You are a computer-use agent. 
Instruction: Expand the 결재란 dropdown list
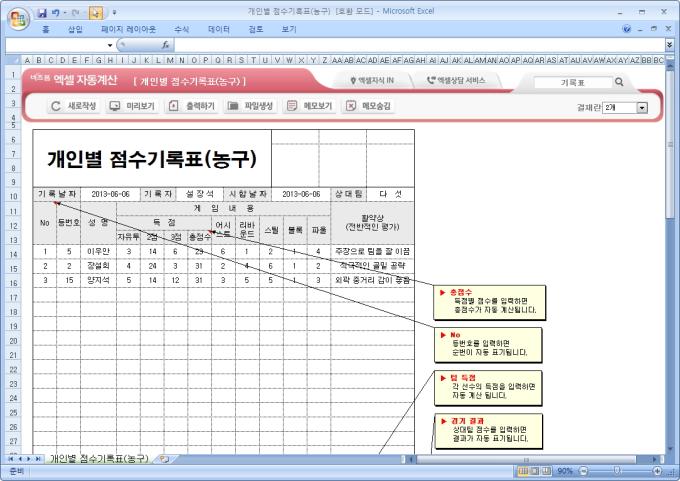641,107
